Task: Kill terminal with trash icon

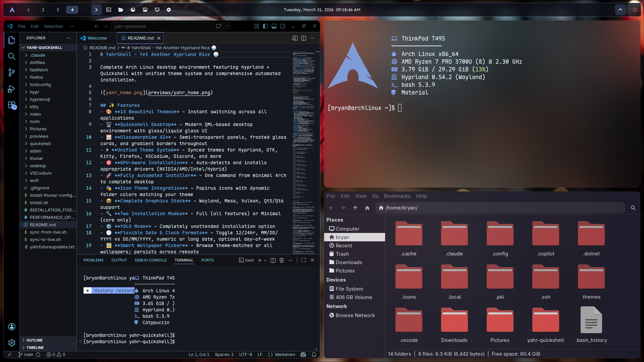Action: [282, 260]
